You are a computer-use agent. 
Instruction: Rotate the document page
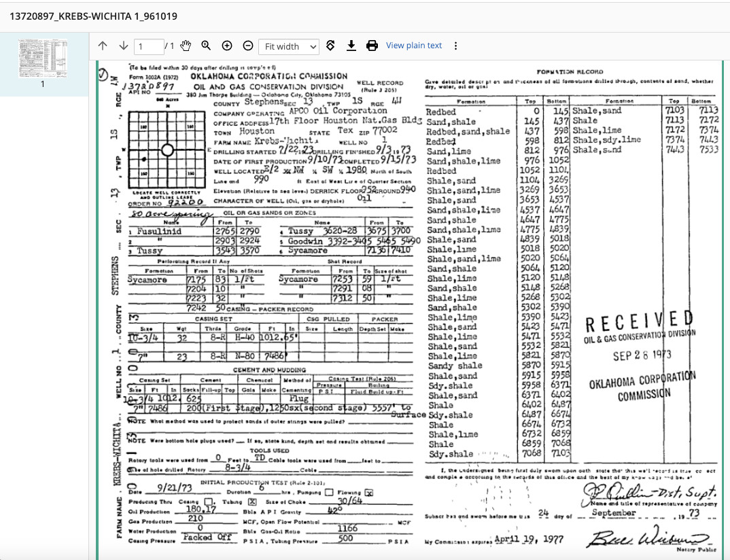pyautogui.click(x=330, y=46)
